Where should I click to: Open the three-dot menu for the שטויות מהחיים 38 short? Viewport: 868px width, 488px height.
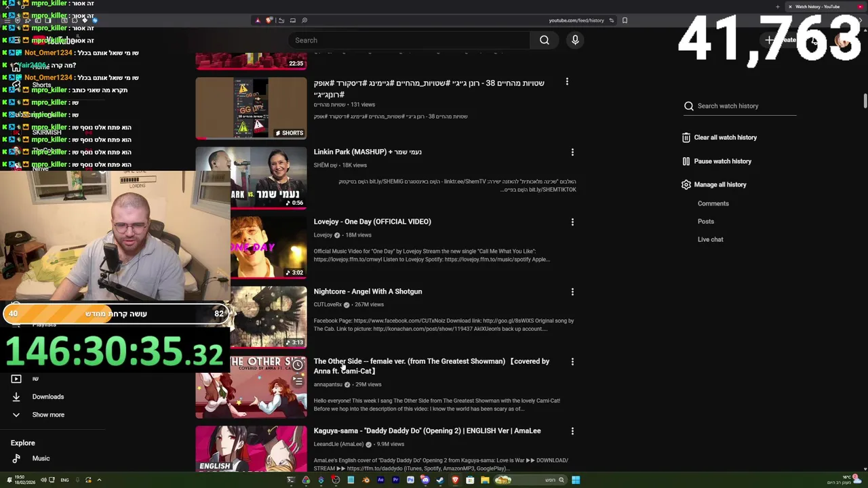[567, 82]
